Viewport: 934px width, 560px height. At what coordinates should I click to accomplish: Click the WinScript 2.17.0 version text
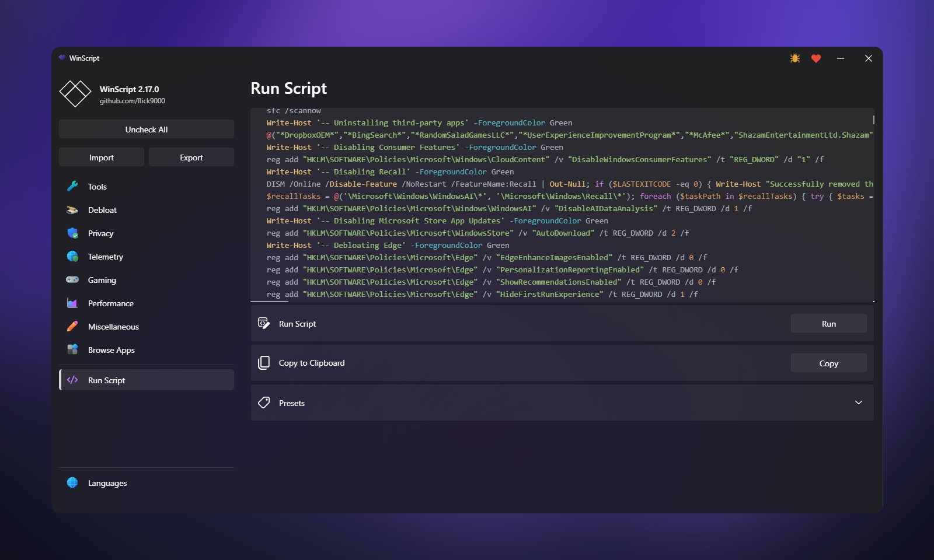click(x=129, y=89)
